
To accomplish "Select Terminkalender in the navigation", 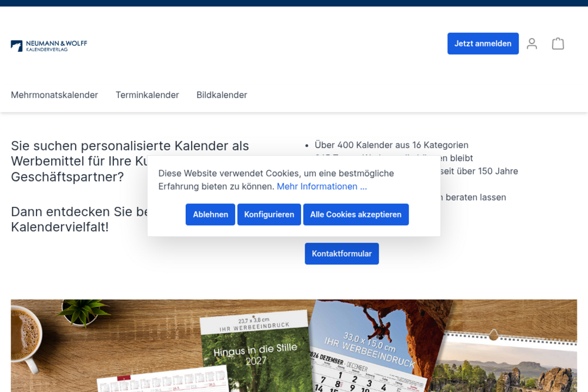I will point(147,95).
